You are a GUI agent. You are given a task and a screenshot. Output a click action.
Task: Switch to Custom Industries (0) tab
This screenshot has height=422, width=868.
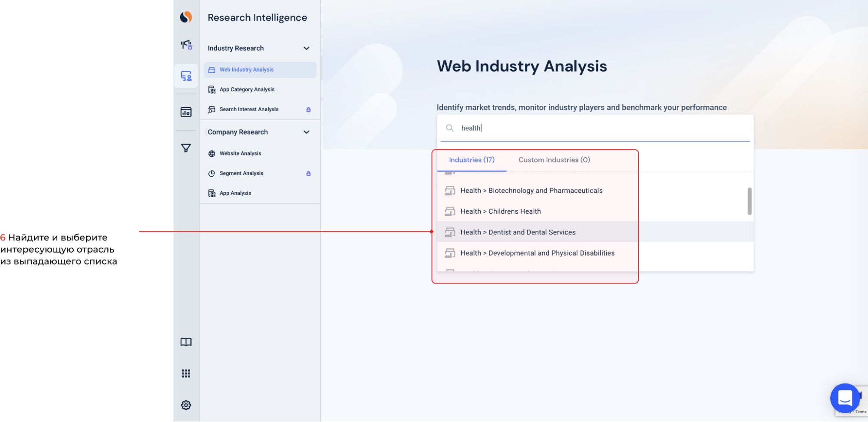554,160
